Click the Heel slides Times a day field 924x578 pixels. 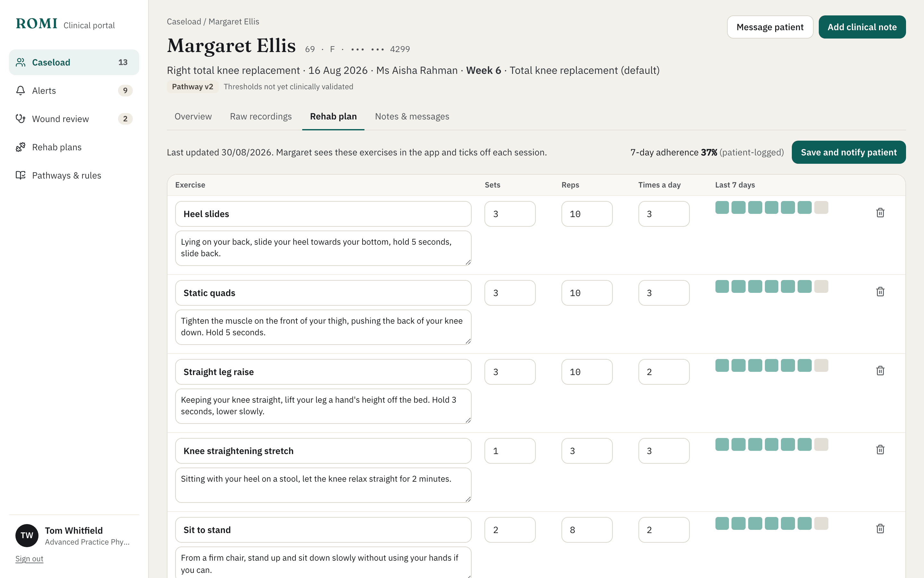663,214
